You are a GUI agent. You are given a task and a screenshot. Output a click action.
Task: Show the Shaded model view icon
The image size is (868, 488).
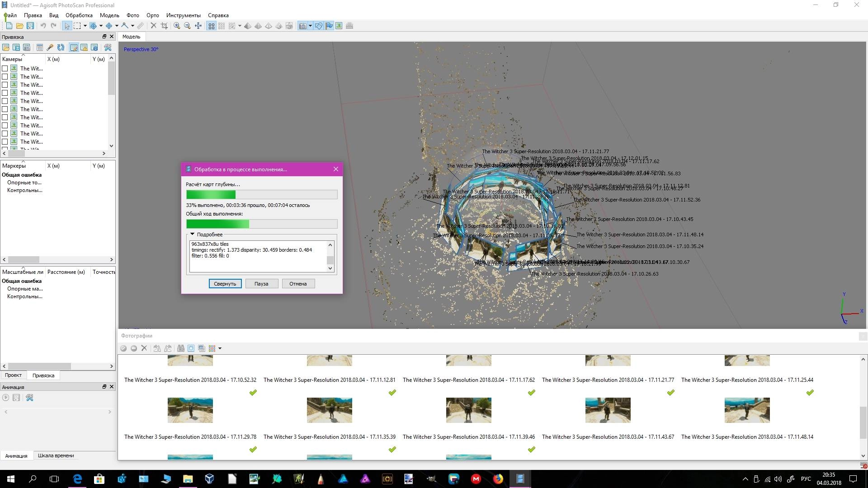point(248,26)
